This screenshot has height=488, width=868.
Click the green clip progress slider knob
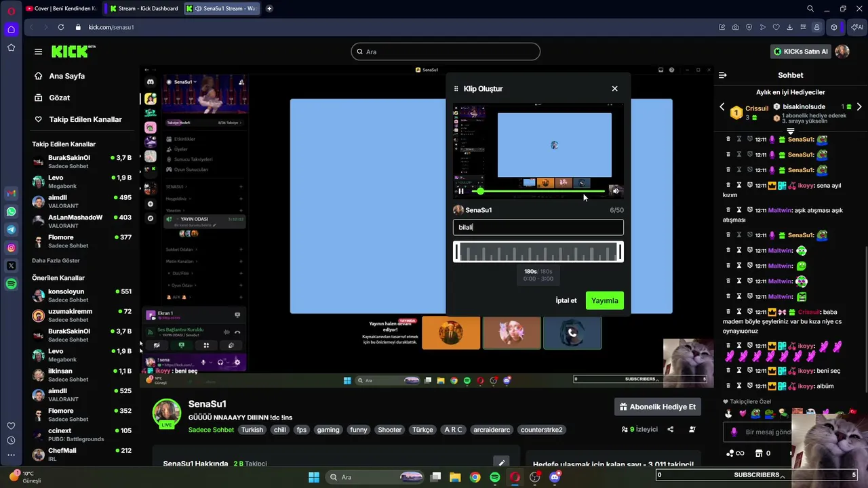click(x=481, y=192)
